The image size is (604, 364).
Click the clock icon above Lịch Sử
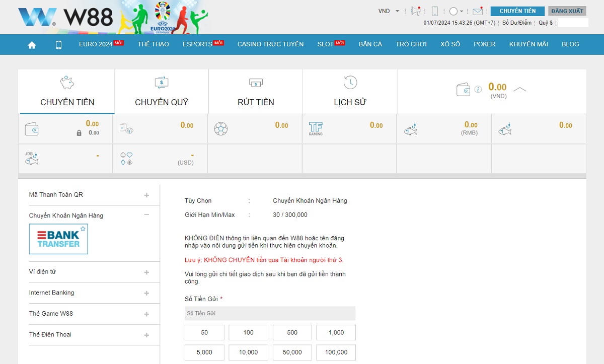(350, 82)
